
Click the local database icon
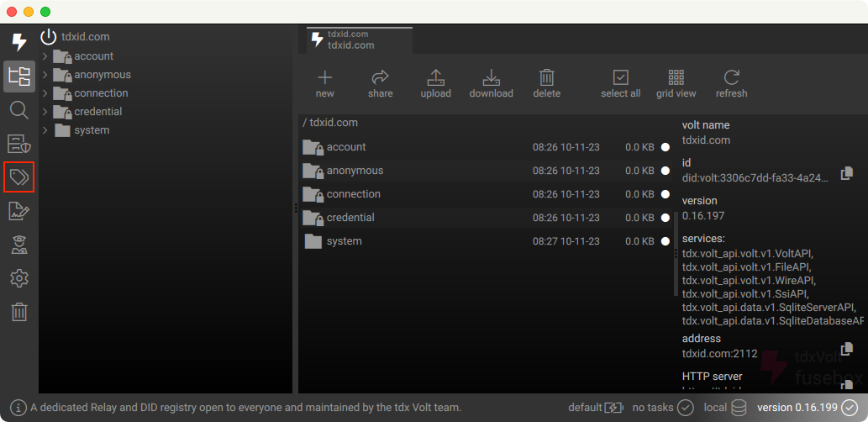coord(739,408)
